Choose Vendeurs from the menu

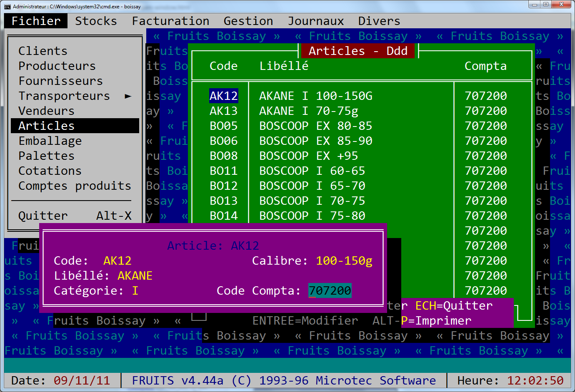[x=46, y=111]
